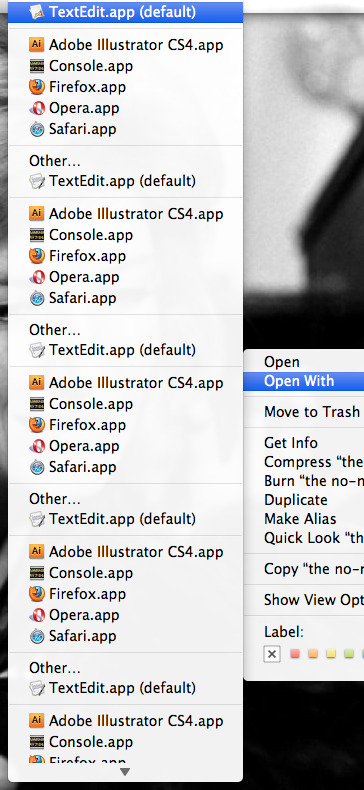Image resolution: width=364 pixels, height=790 pixels.
Task: Click the bottommost 'Other...' menu entry
Action: coord(55,668)
